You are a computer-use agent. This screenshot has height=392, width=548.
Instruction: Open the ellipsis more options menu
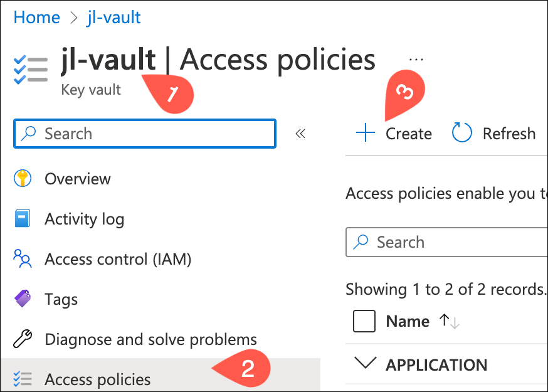point(416,59)
